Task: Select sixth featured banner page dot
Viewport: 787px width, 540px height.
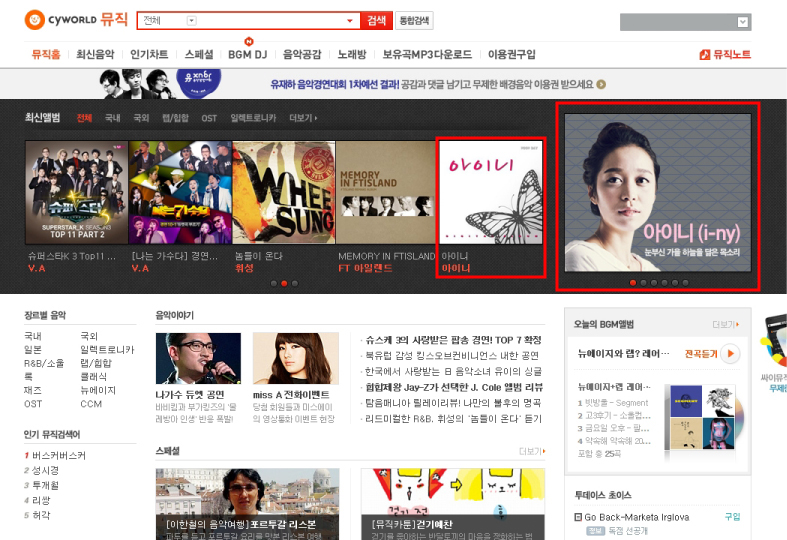Action: click(x=686, y=283)
